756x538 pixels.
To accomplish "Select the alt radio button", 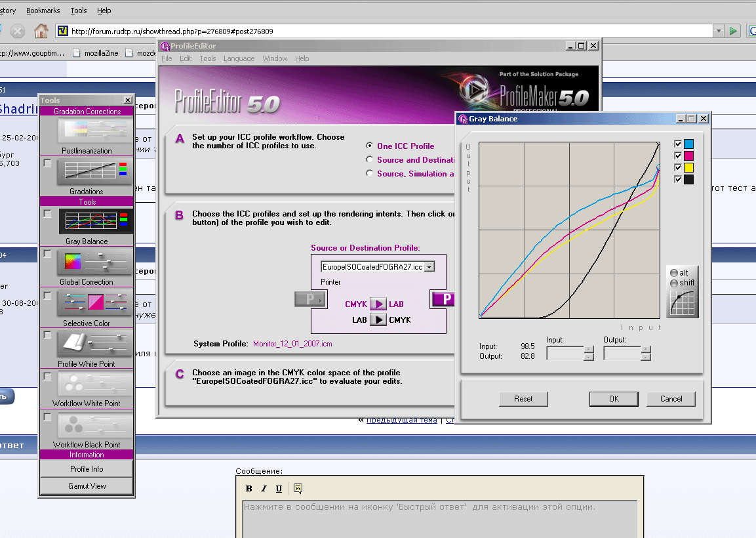I will click(x=674, y=273).
